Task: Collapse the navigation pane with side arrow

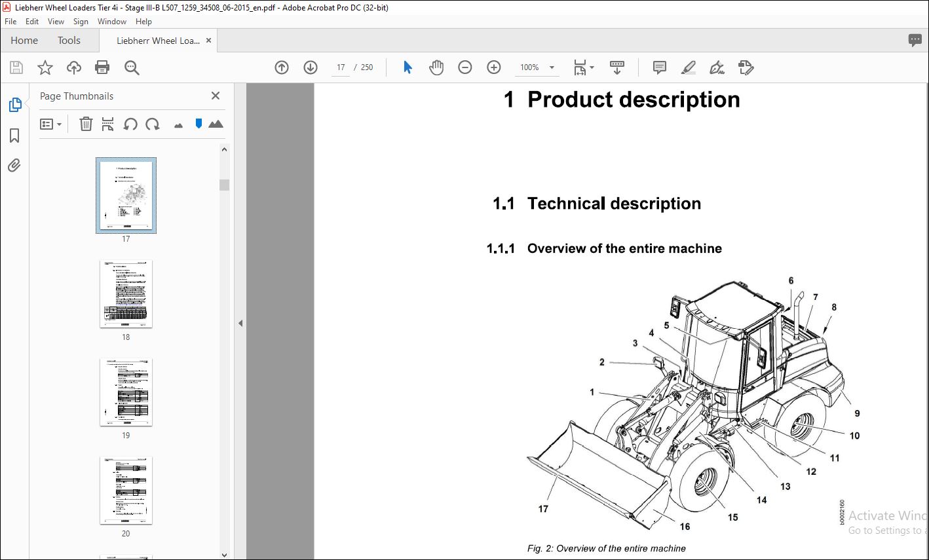Action: tap(240, 323)
